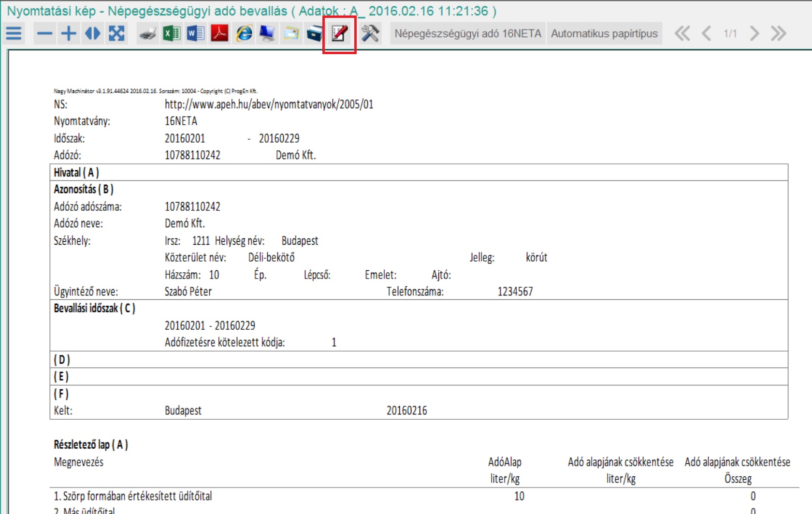Select tax number beside Adózó adószáma
This screenshot has height=514, width=812.
pos(192,207)
